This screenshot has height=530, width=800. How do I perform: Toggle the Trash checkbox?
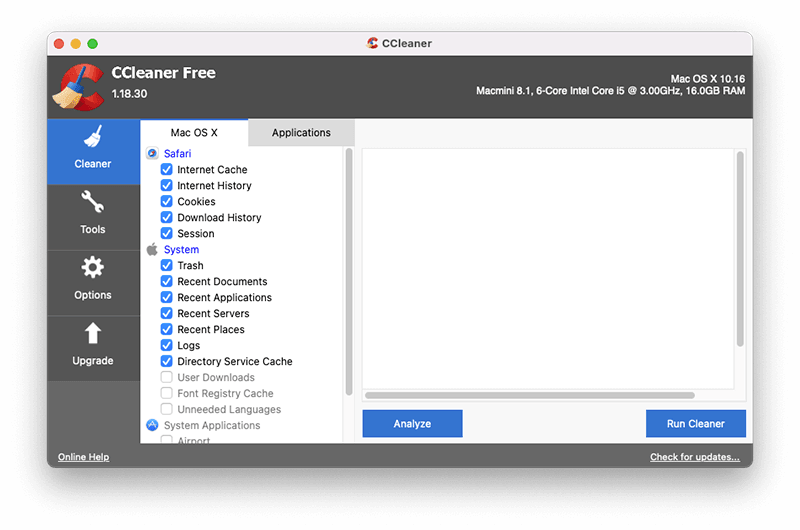[x=166, y=265]
